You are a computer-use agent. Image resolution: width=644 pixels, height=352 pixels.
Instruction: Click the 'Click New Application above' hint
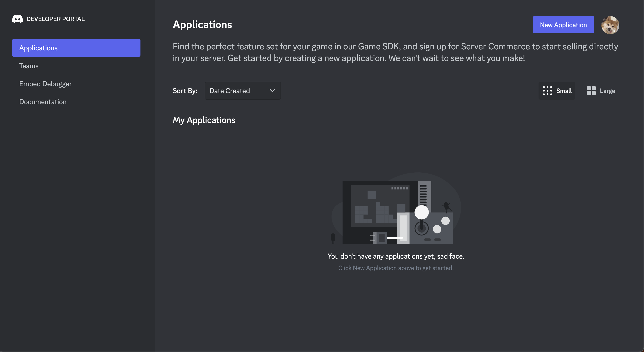(x=396, y=268)
